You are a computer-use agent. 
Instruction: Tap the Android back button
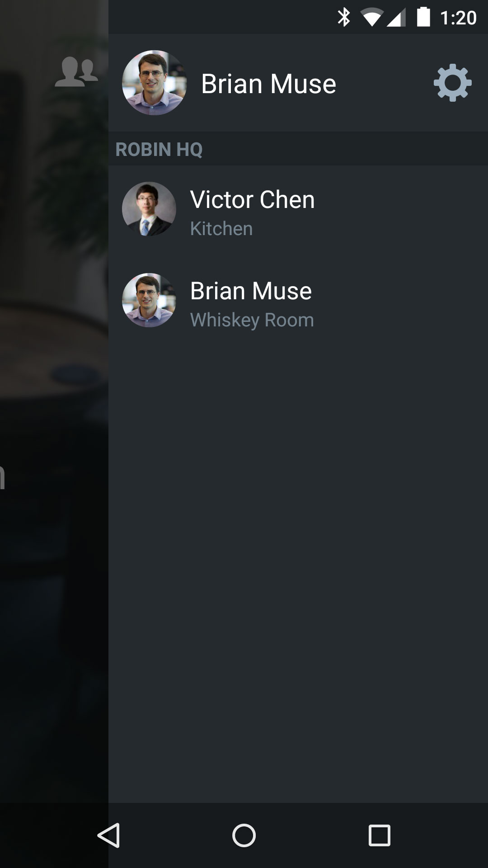click(x=108, y=835)
